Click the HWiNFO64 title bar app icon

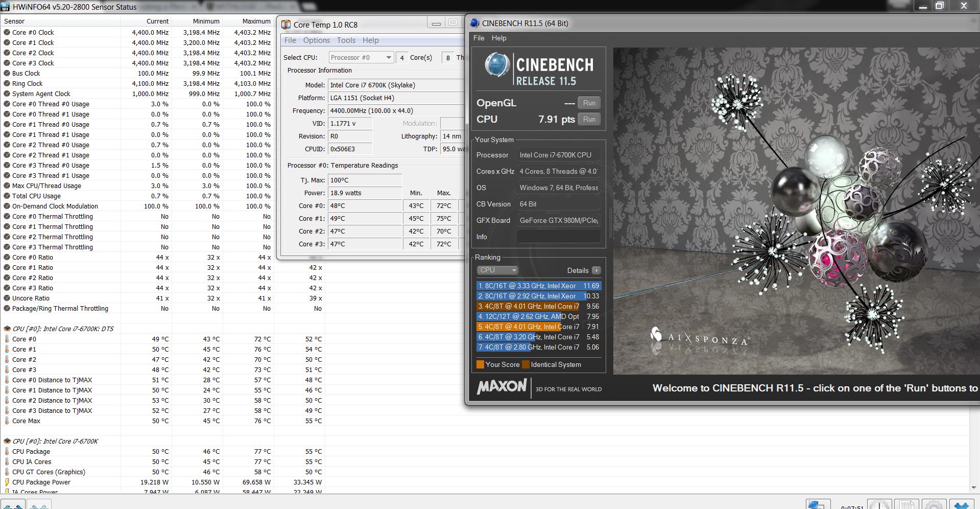[5, 7]
